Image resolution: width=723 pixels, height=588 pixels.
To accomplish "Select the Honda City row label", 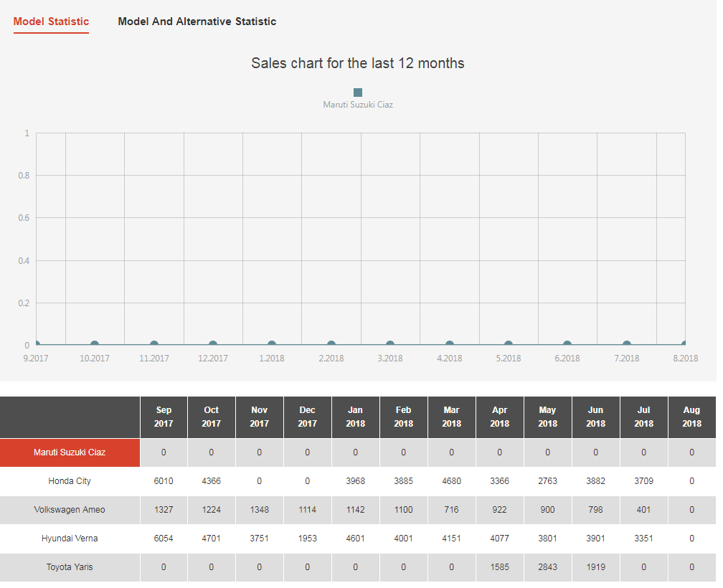I will pyautogui.click(x=70, y=481).
